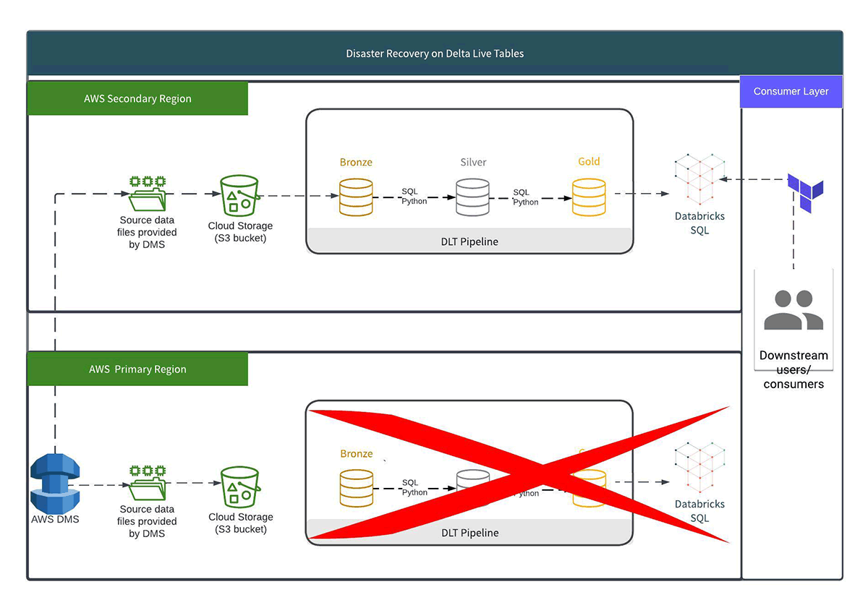Select Cloud Storage (S3 bucket) text in secondary region
Screen dimensions: 868x613
point(241,232)
